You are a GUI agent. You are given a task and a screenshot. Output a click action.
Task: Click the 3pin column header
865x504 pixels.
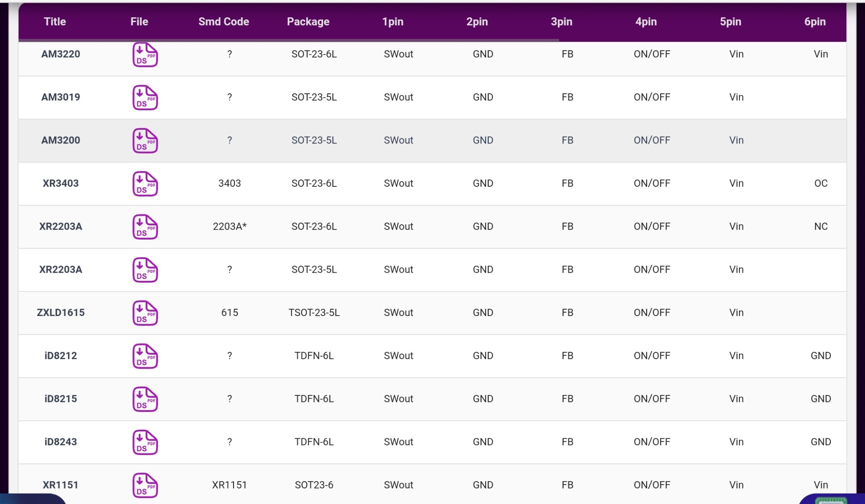pyautogui.click(x=561, y=22)
